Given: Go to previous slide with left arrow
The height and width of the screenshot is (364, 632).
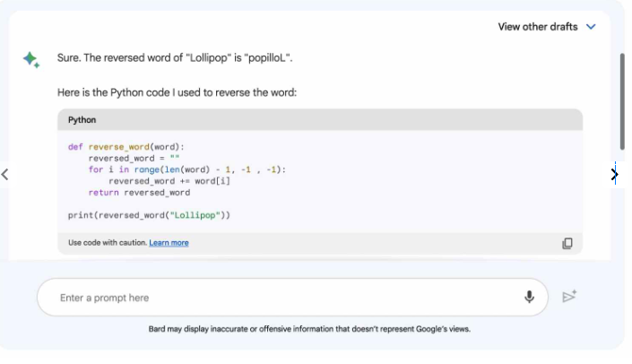Looking at the screenshot, I should coord(5,175).
